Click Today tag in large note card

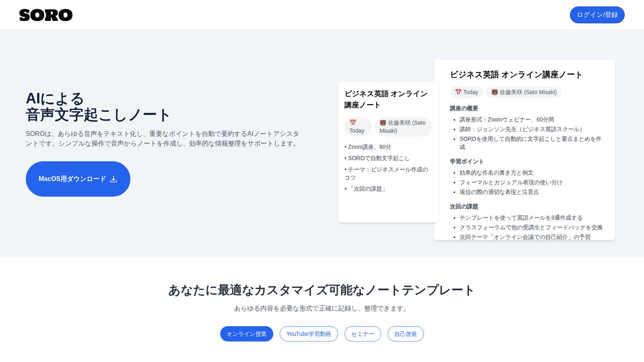tap(466, 92)
